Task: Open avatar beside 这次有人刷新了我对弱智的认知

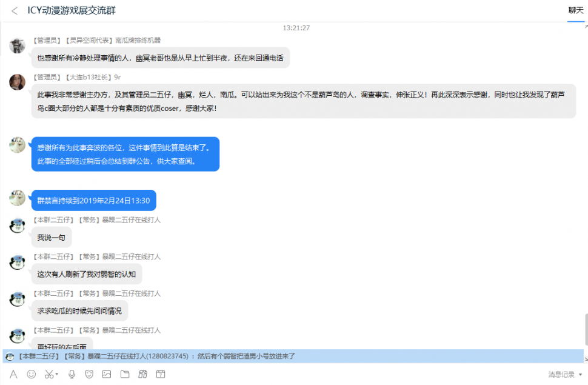Action: [x=17, y=262]
